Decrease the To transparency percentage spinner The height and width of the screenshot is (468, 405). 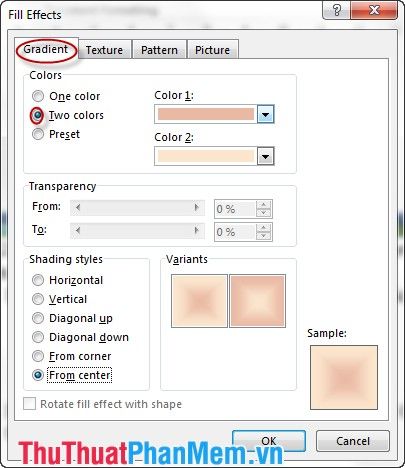pyautogui.click(x=264, y=236)
